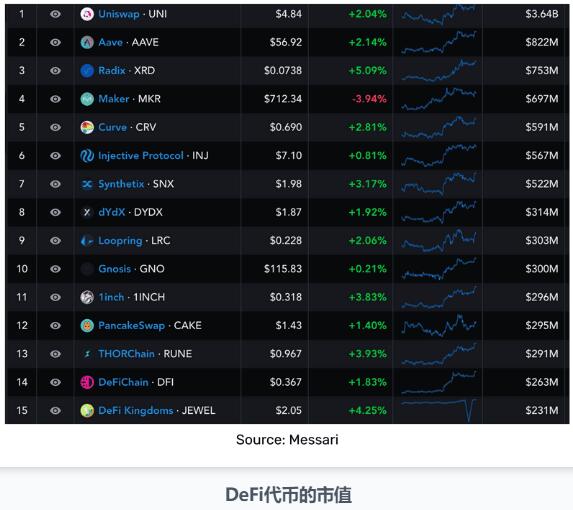Viewport: 573px width, 510px height.
Task: Open the 1inch asset link
Action: pos(111,297)
